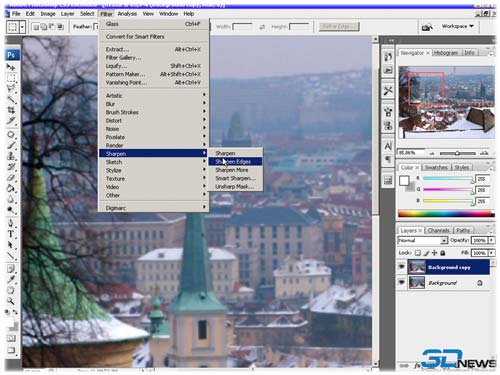Select the Slice tool
This screenshot has height=375, width=500.
(11, 121)
